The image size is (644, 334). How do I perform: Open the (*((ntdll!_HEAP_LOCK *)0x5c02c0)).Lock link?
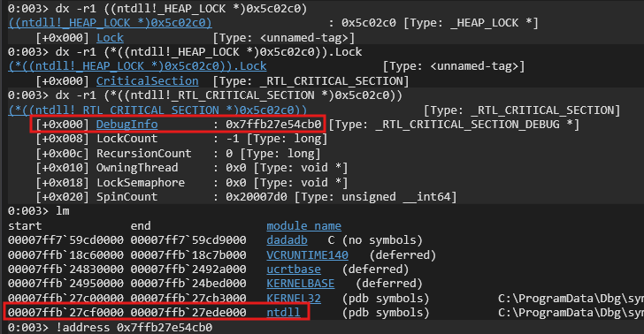tap(138, 66)
